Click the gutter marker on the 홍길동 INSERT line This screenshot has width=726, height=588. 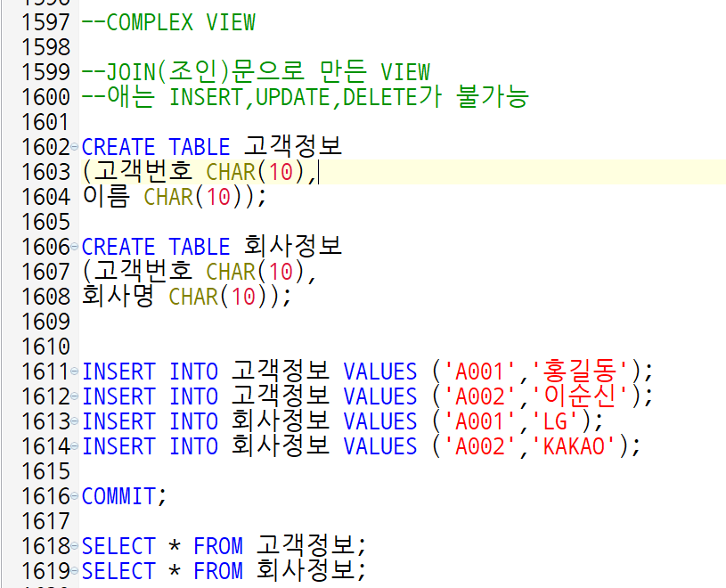[x=77, y=372]
